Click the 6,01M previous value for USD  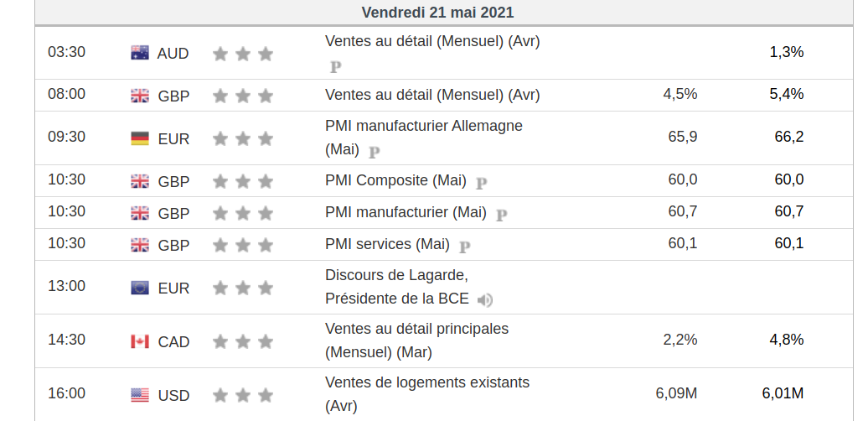[783, 393]
